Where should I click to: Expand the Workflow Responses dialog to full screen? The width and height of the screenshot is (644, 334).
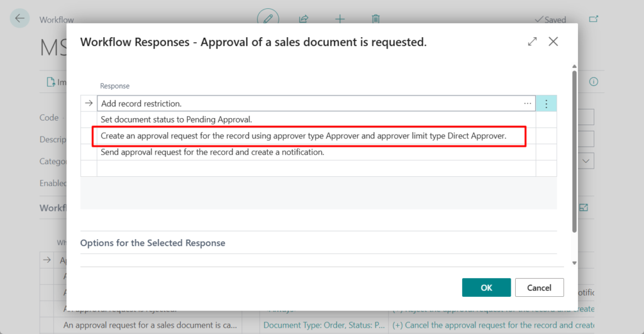pos(532,42)
